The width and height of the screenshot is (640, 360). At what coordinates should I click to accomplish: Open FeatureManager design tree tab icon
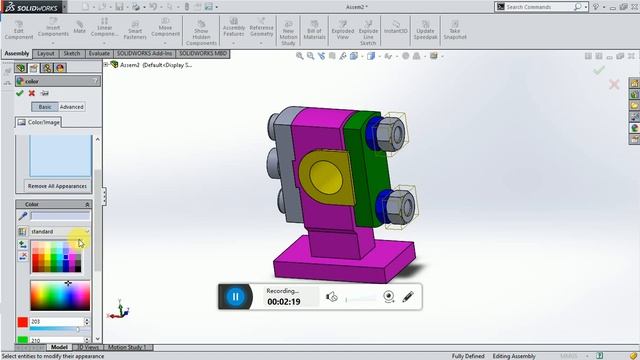pyautogui.click(x=21, y=68)
